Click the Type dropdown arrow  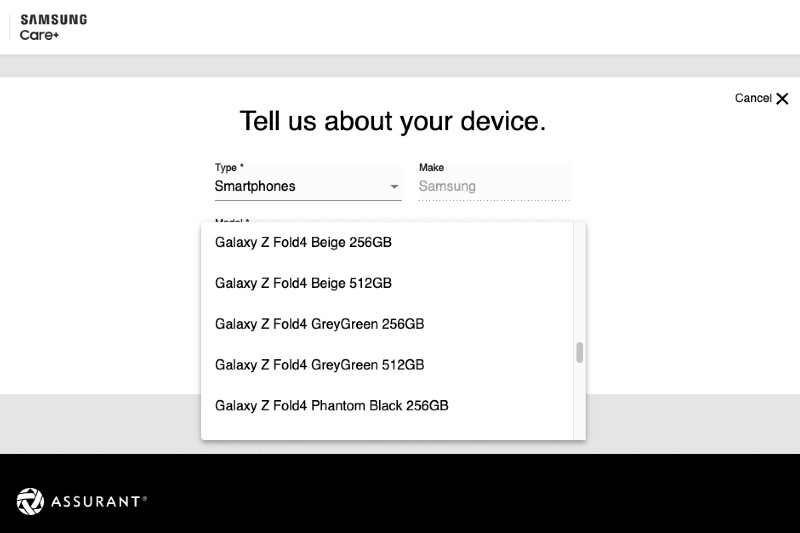394,187
